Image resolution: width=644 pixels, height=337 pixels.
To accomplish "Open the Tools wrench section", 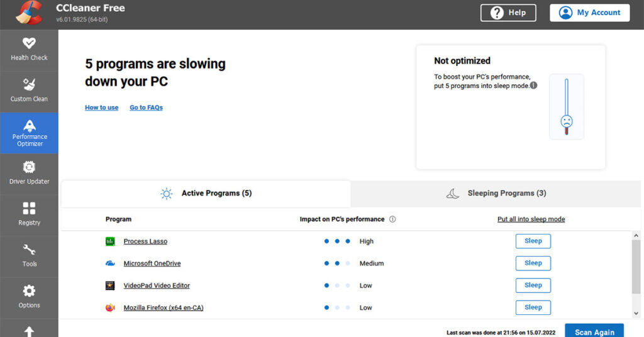I will tap(29, 255).
